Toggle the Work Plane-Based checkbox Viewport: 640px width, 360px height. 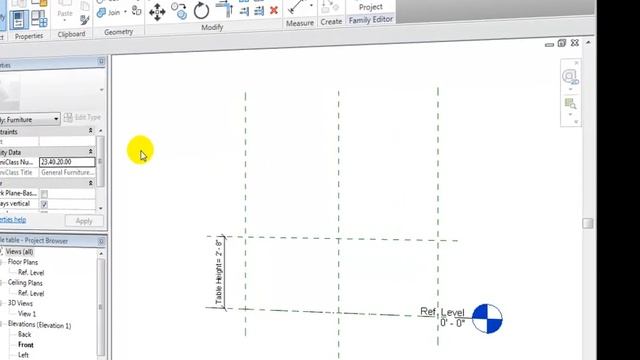coord(44,194)
